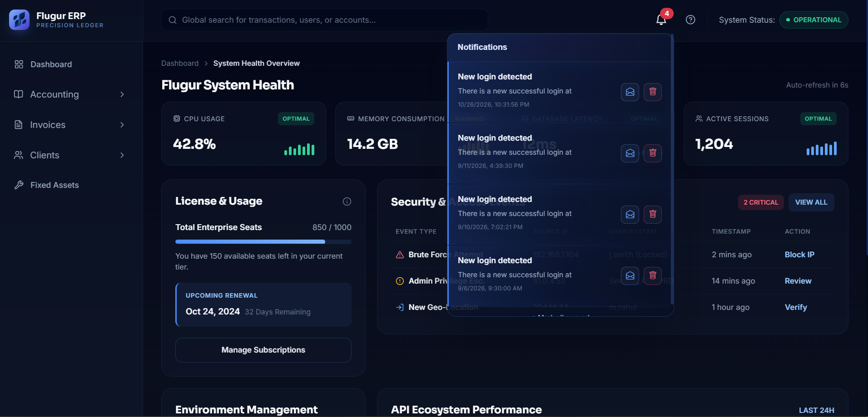Click the Manage Subscriptions button
This screenshot has height=417, width=868.
click(263, 350)
